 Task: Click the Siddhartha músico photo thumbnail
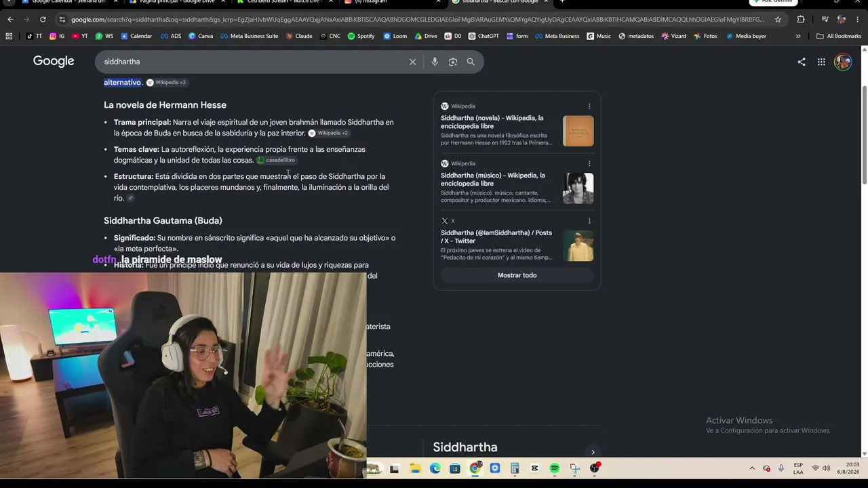(x=578, y=188)
